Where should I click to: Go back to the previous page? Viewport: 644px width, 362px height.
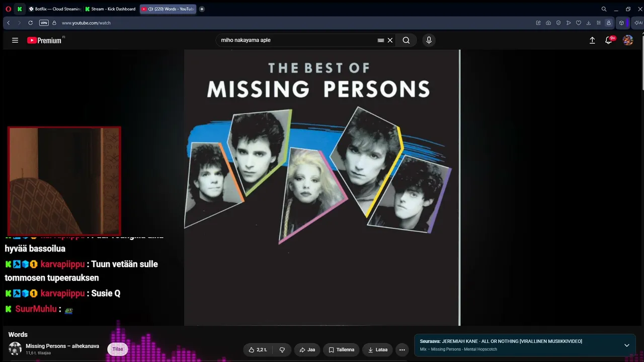click(9, 23)
